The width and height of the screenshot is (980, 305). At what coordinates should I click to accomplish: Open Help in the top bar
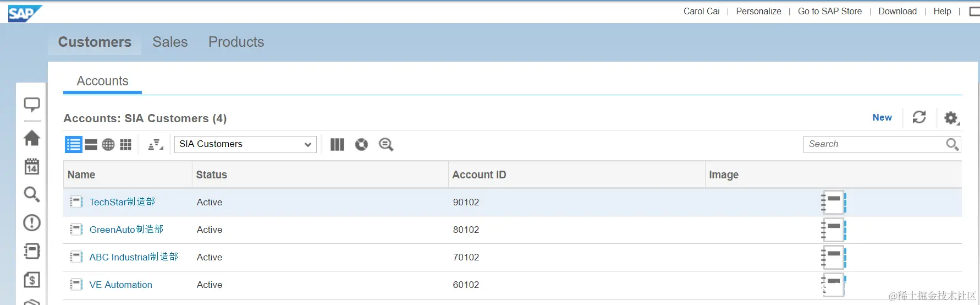point(942,11)
